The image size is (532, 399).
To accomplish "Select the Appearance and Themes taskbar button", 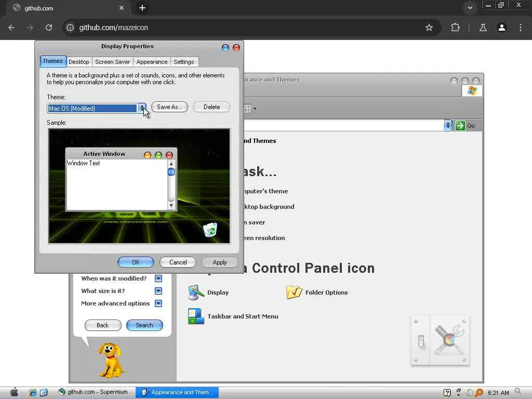I will (177, 393).
